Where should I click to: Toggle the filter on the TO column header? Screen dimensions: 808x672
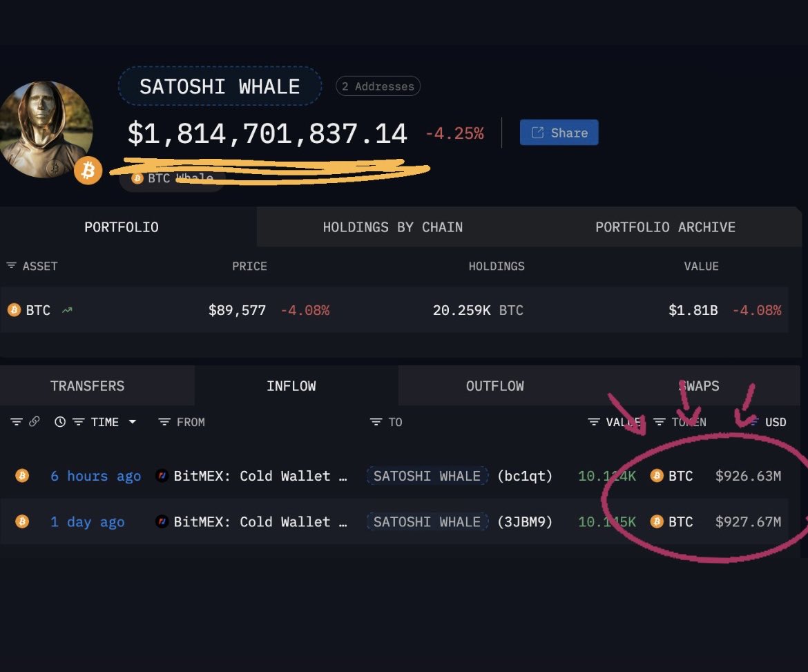(x=375, y=421)
